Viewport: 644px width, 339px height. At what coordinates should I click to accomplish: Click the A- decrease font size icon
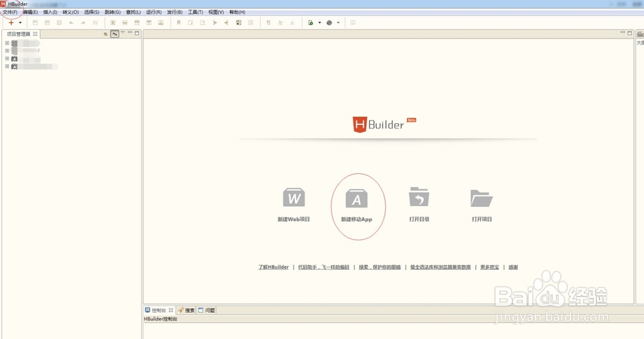[292, 23]
